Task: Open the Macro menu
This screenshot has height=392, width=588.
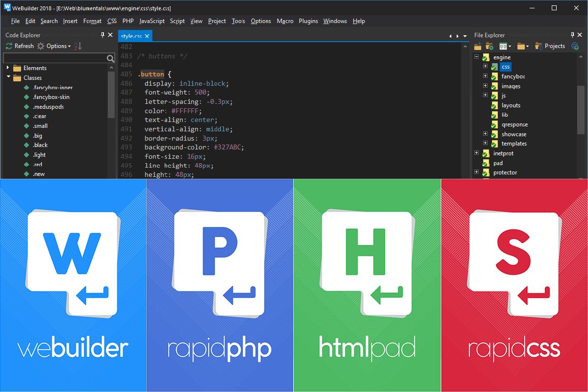Action: pos(285,21)
